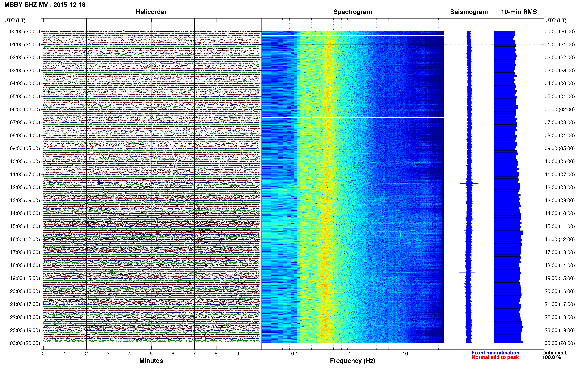Select the '10-min RMS' panel heading
The width and height of the screenshot is (588, 368).
tap(519, 12)
